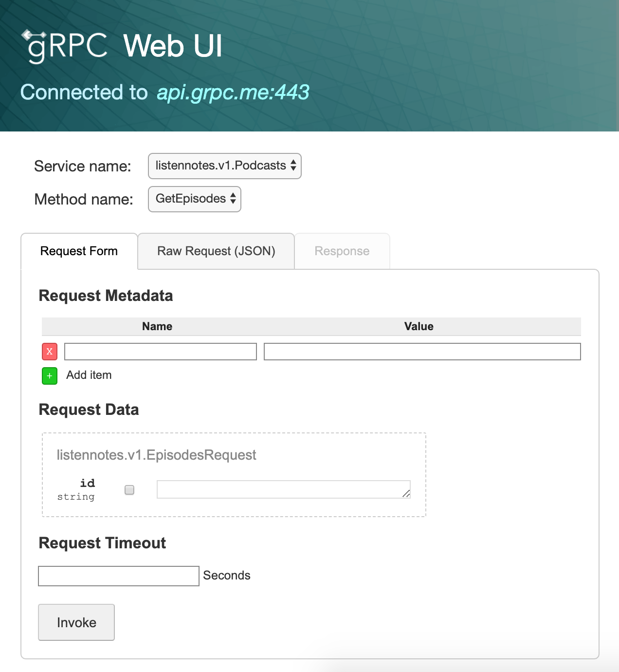Click the api.grpc.me:443 connection text

pos(233,92)
